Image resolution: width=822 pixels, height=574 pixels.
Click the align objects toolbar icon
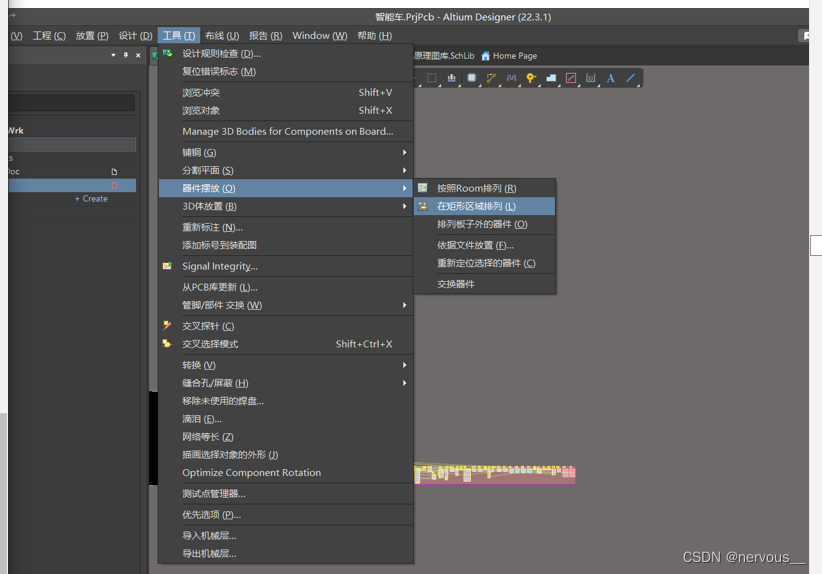point(452,78)
